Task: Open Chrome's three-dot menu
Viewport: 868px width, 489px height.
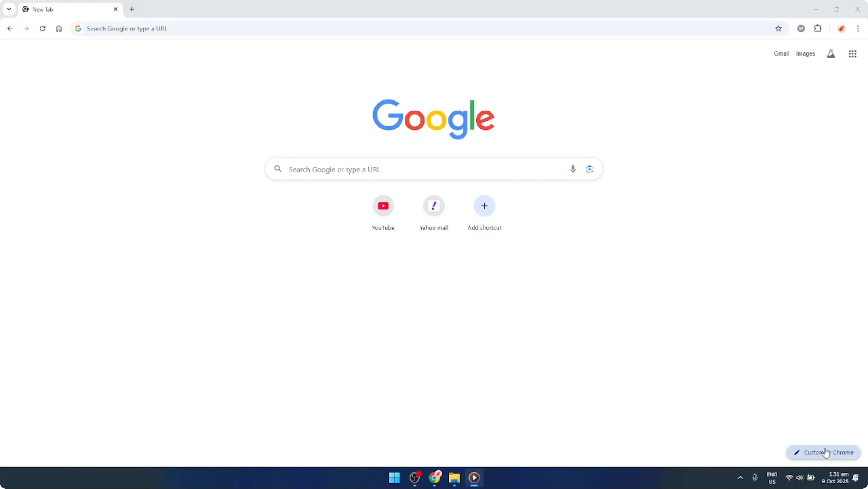Action: click(x=858, y=29)
